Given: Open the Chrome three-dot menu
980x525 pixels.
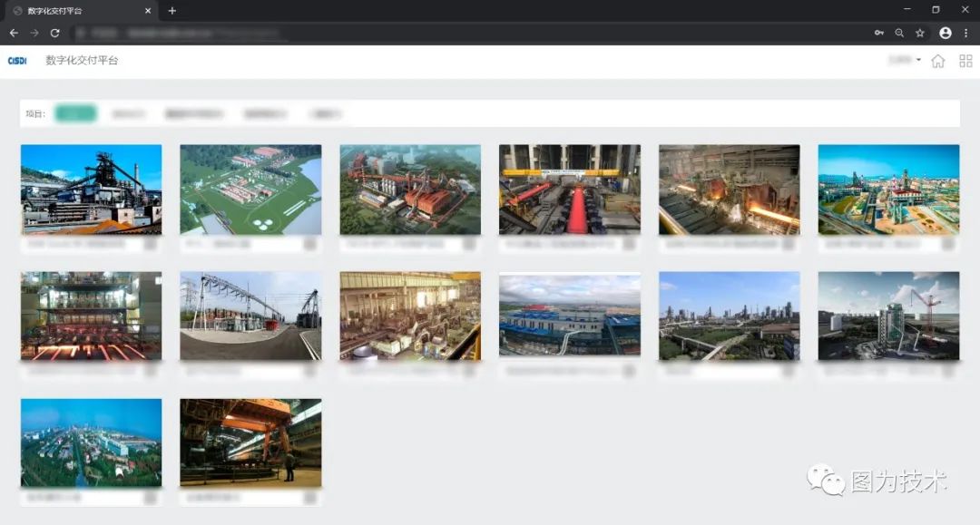Looking at the screenshot, I should click(x=965, y=33).
